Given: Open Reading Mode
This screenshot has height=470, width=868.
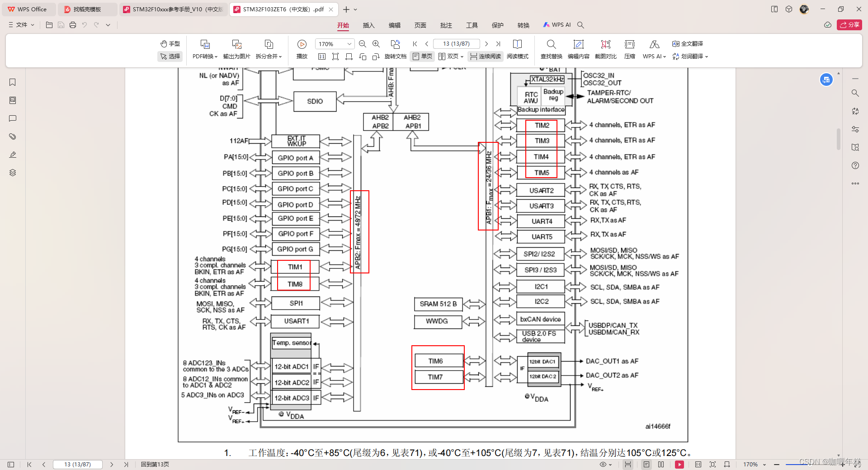Looking at the screenshot, I should pos(518,49).
